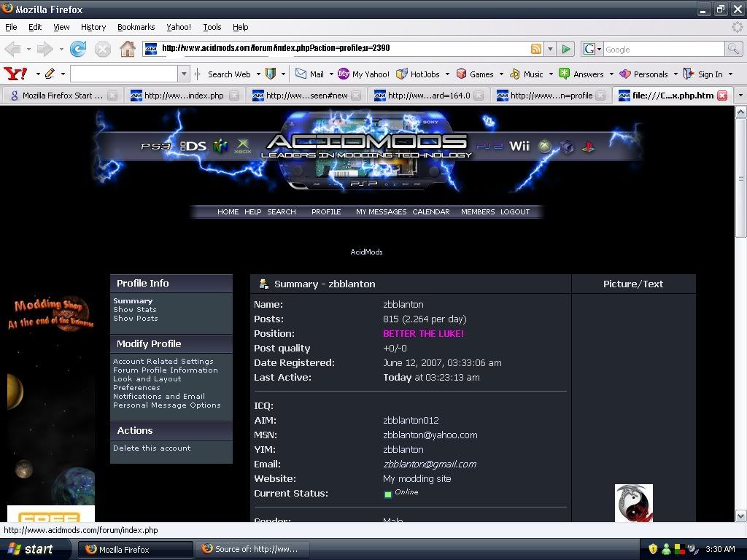Click the Google search input field

pos(664,49)
